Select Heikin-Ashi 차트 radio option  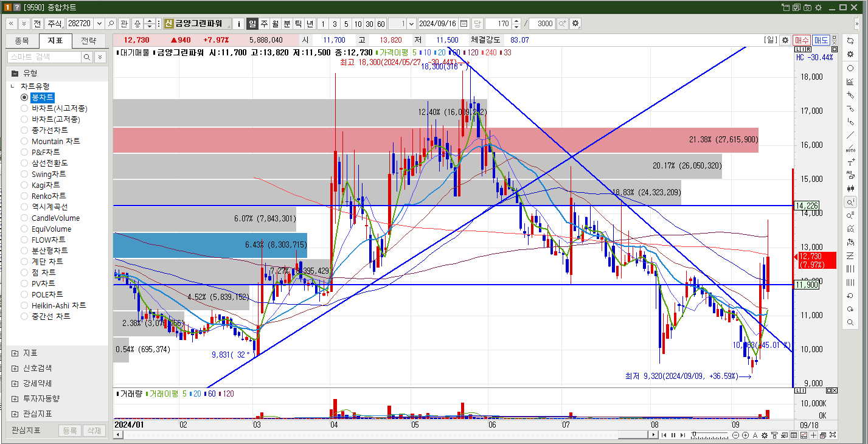(x=25, y=305)
